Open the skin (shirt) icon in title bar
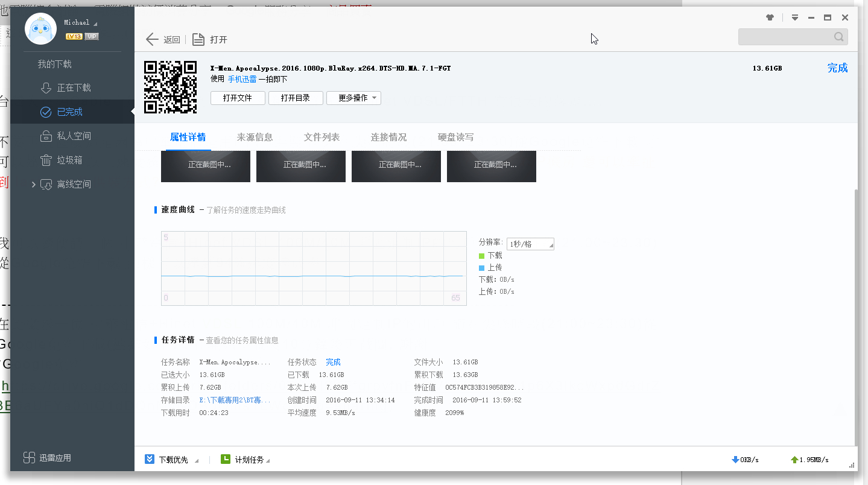Screen dimensions: 868x485 point(770,17)
